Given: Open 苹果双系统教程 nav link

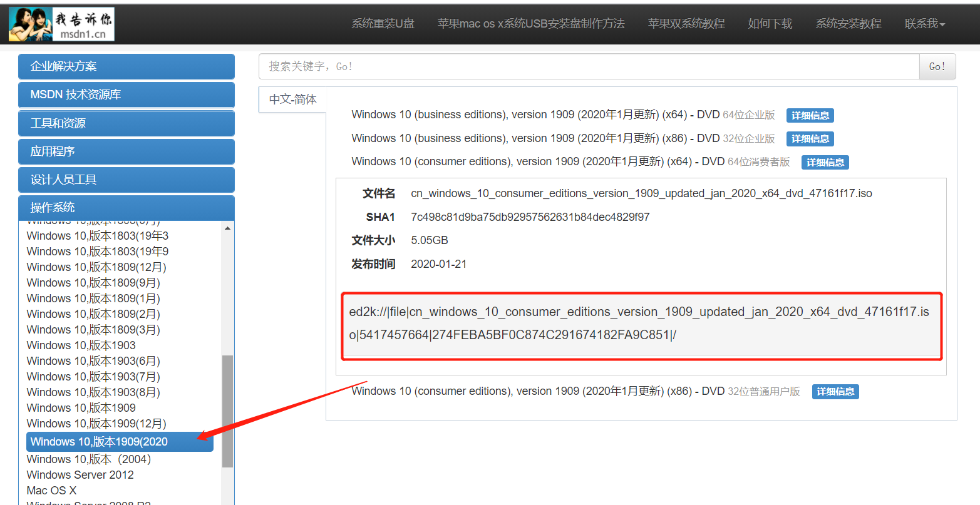Looking at the screenshot, I should point(686,24).
